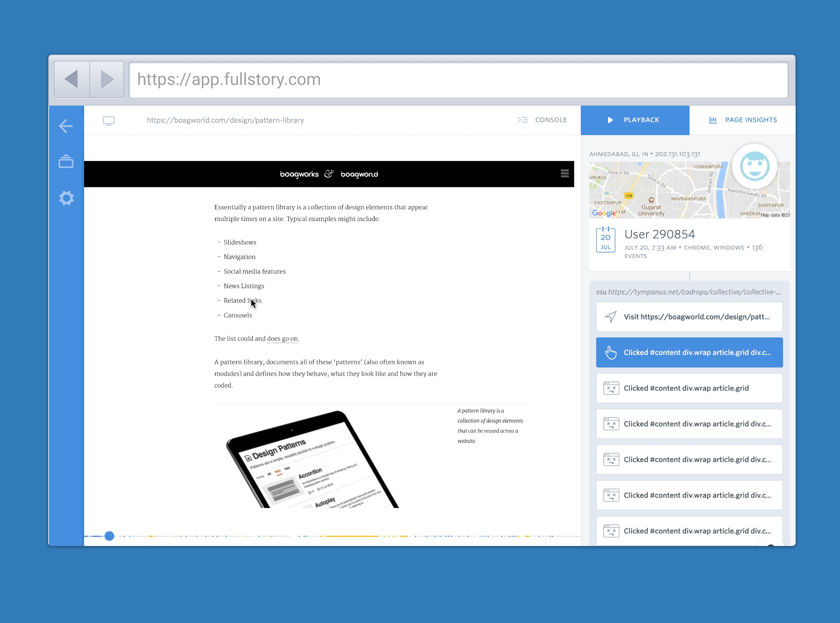Click the hamburger menu on boagworld
The height and width of the screenshot is (623, 840).
[565, 173]
